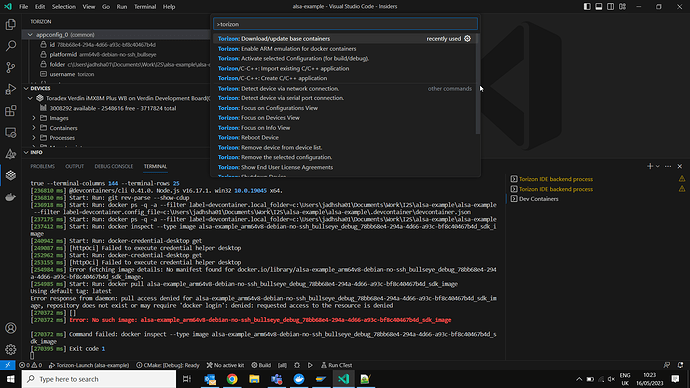Open Remote Explorer icon in activity bar

(x=11, y=132)
